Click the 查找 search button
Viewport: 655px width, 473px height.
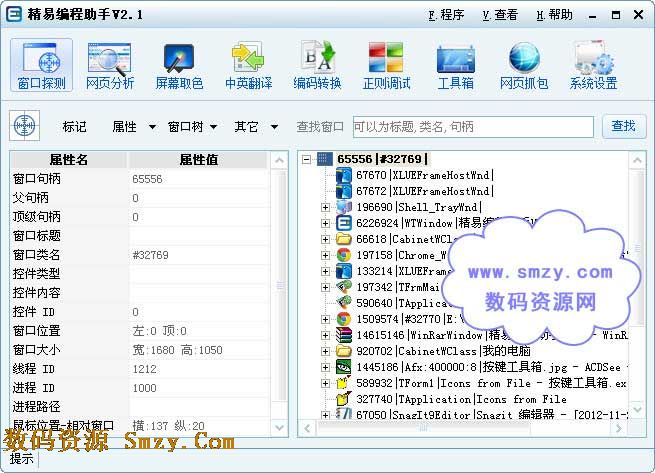[624, 126]
